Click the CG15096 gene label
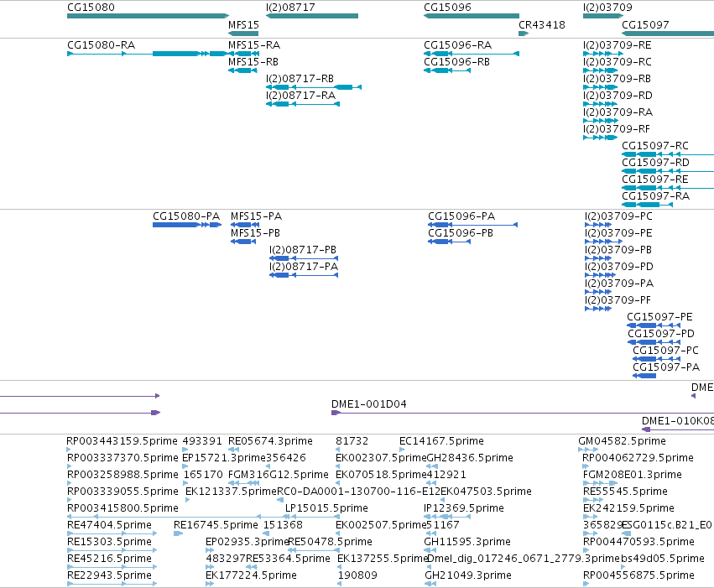This screenshot has width=714, height=588. [447, 8]
